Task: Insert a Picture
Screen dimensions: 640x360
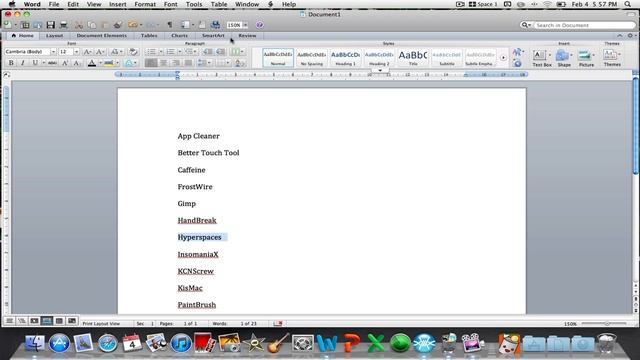Action: coord(586,58)
